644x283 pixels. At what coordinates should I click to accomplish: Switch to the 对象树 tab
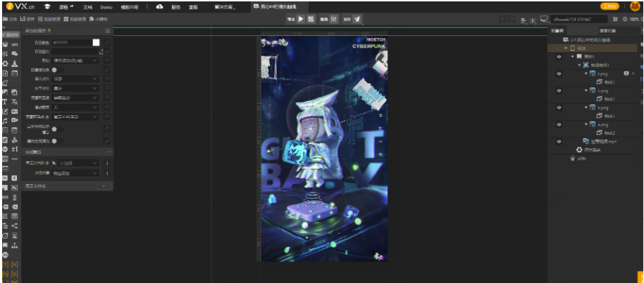[x=558, y=31]
